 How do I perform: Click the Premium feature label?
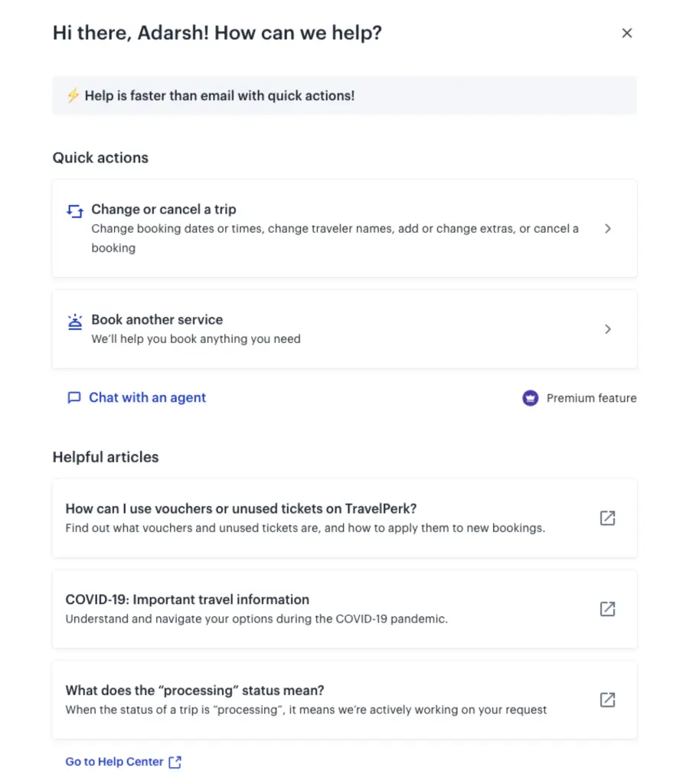(591, 398)
